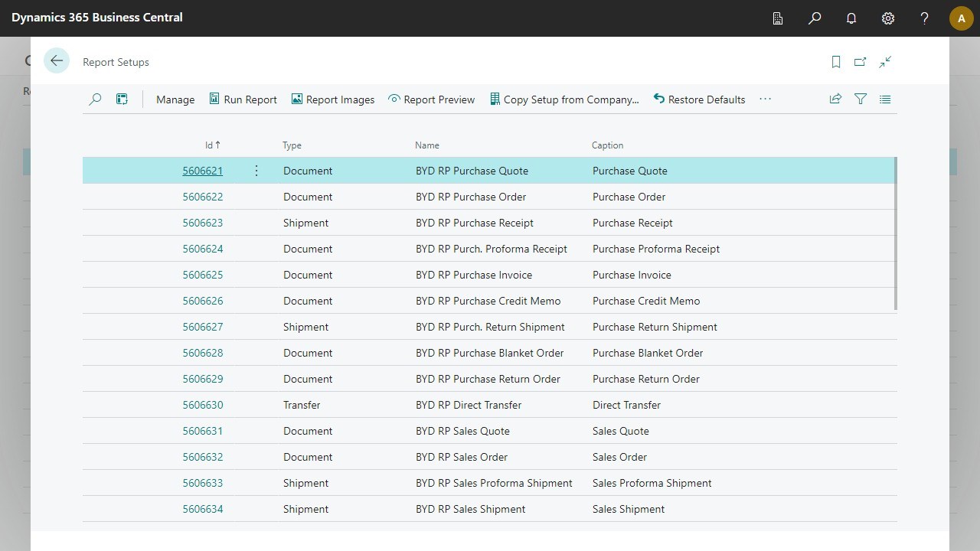The height and width of the screenshot is (551, 980).
Task: Click the vertical scrollbar of the list
Action: 895,233
